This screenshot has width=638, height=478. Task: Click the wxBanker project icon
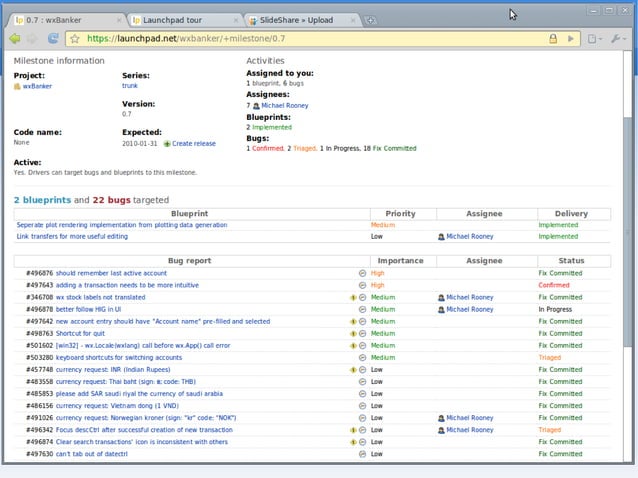(17, 87)
